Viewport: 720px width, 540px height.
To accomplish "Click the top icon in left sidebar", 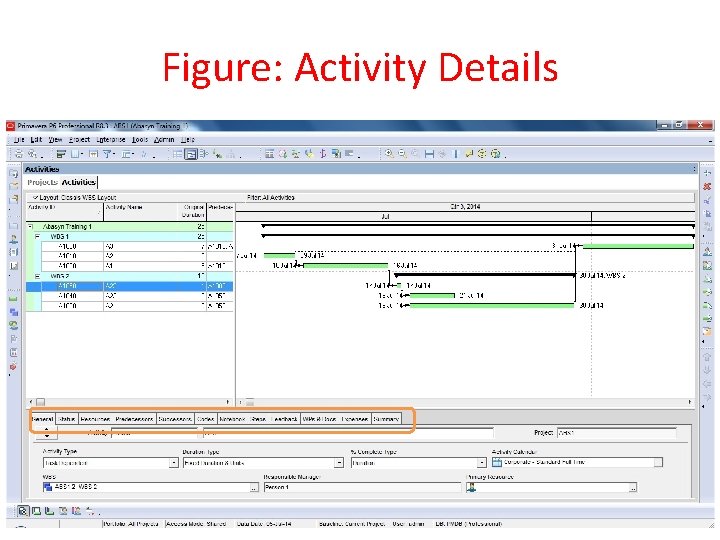I will pos(14,174).
